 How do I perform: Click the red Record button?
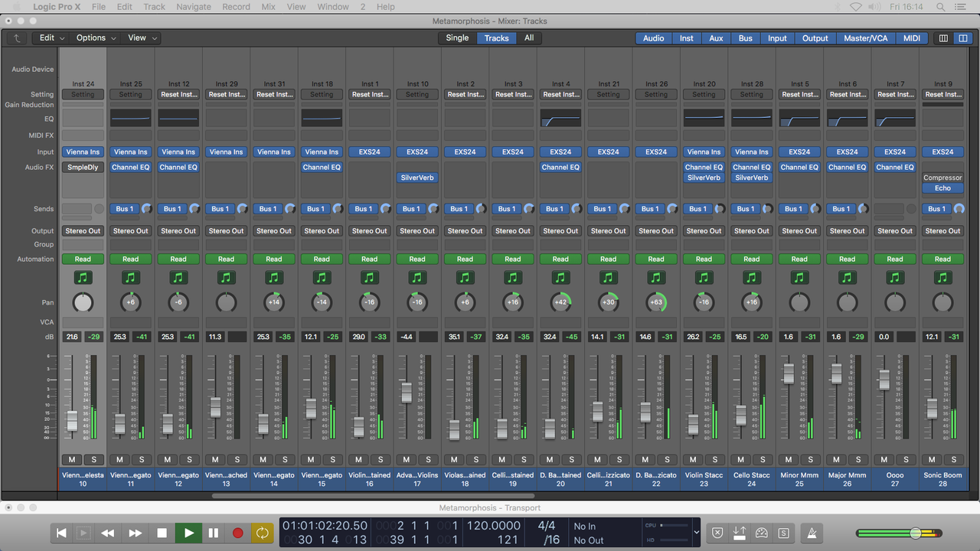pyautogui.click(x=237, y=533)
